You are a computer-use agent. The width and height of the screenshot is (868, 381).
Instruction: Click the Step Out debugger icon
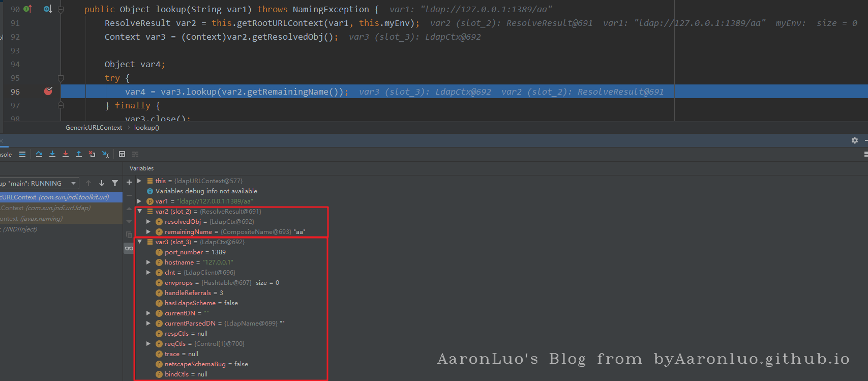[79, 154]
